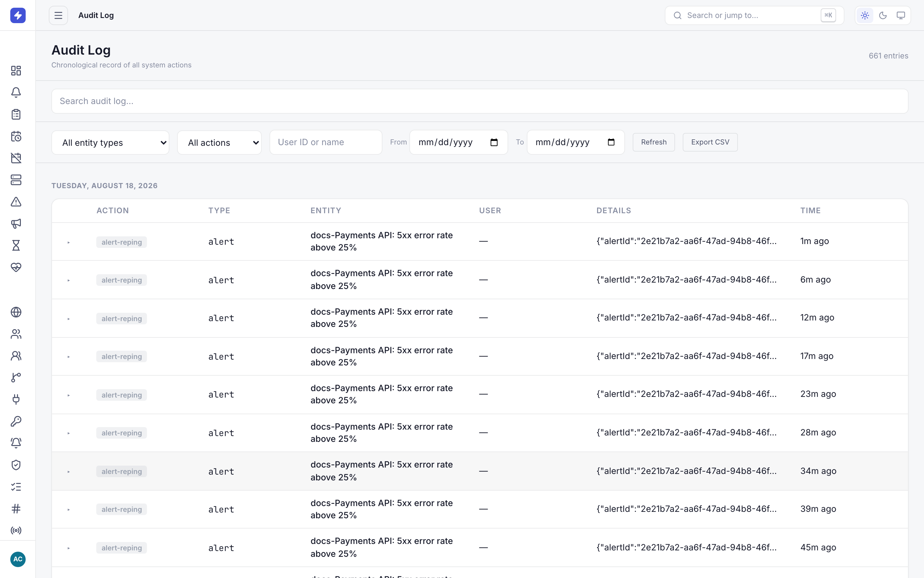Open the All actions dropdown
Viewport: 924px width, 578px height.
219,143
